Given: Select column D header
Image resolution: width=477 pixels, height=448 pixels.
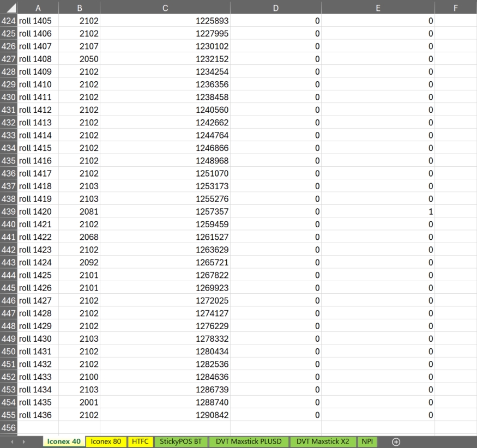Looking at the screenshot, I should pyautogui.click(x=276, y=8).
